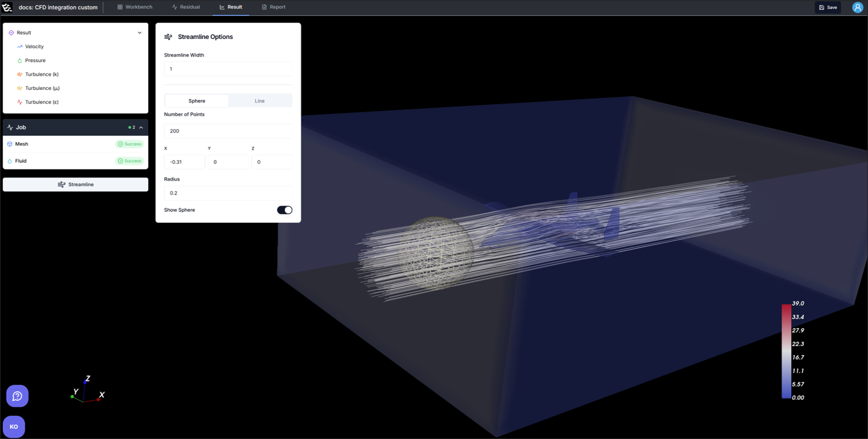The image size is (868, 439).
Task: Click the Save button
Action: click(x=827, y=7)
